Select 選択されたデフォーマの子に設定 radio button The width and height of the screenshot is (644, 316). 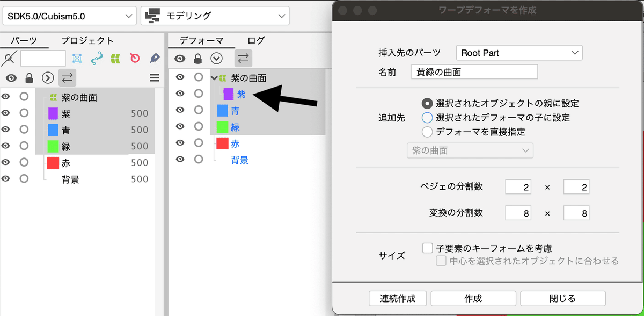point(427,117)
